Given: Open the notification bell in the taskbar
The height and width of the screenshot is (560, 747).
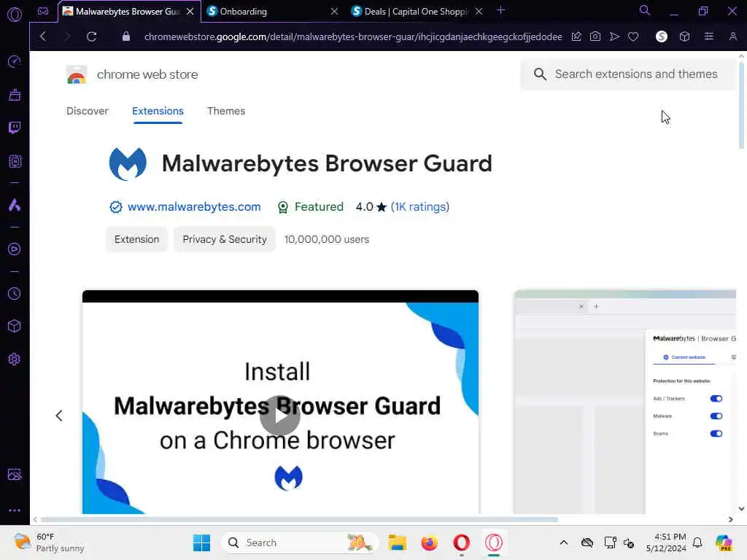Looking at the screenshot, I should click(x=697, y=542).
